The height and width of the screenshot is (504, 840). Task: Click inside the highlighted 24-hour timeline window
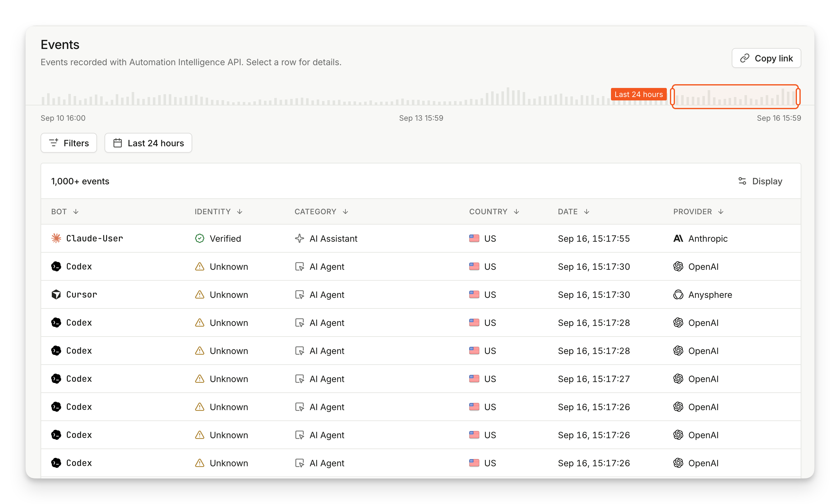pyautogui.click(x=735, y=97)
